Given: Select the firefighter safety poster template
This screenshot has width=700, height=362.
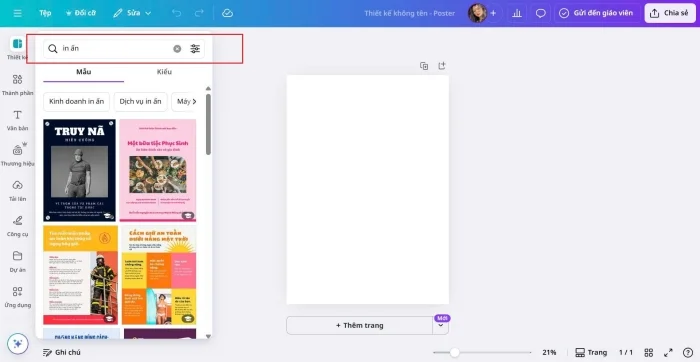Looking at the screenshot, I should (80, 275).
